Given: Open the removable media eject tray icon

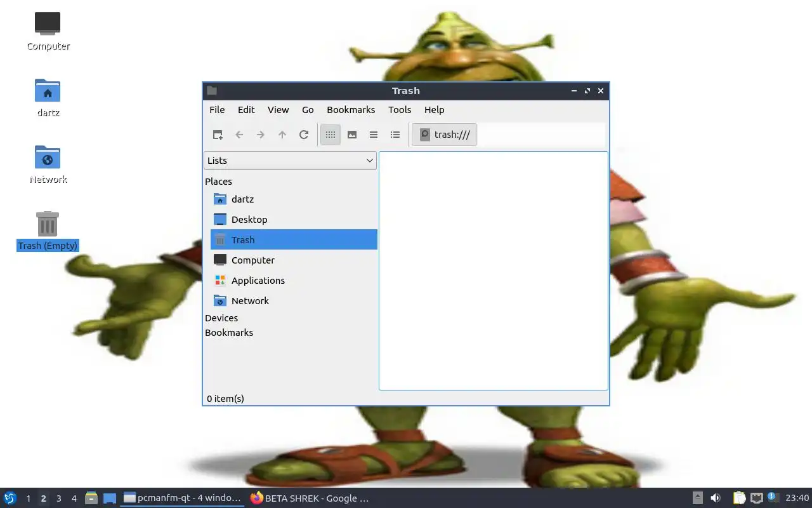Looking at the screenshot, I should pyautogui.click(x=698, y=498).
